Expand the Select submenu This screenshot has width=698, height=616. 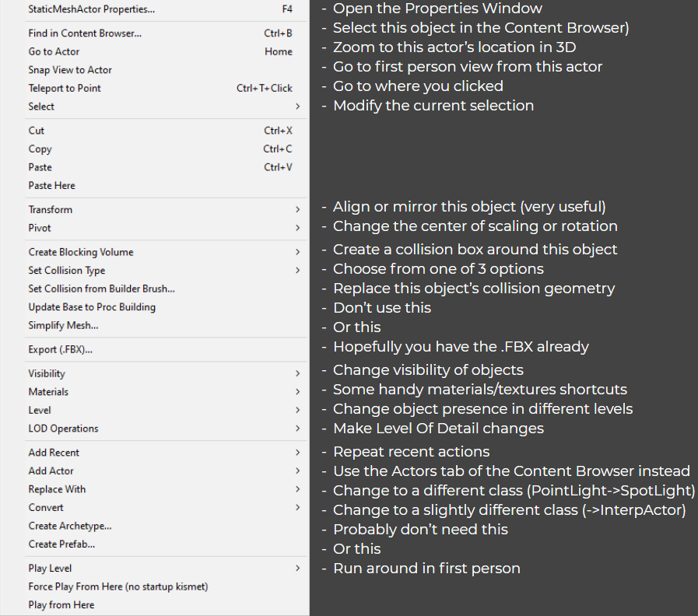tap(40, 107)
